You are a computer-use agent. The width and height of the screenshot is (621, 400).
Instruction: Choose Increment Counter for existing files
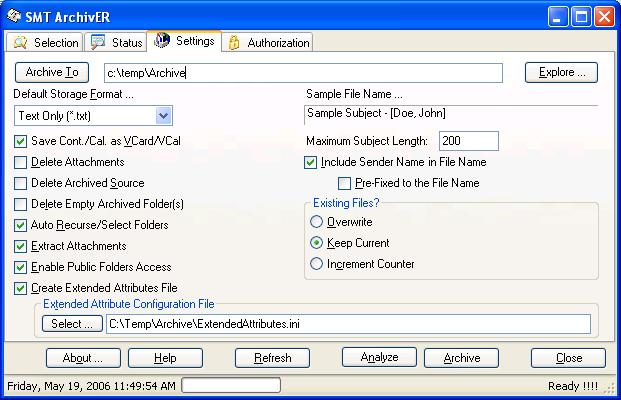click(x=317, y=264)
